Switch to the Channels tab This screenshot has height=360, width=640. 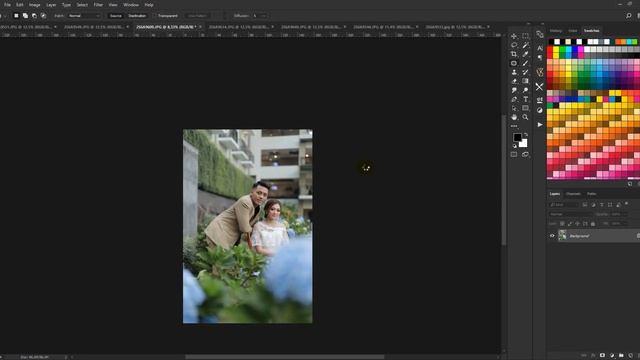[573, 194]
